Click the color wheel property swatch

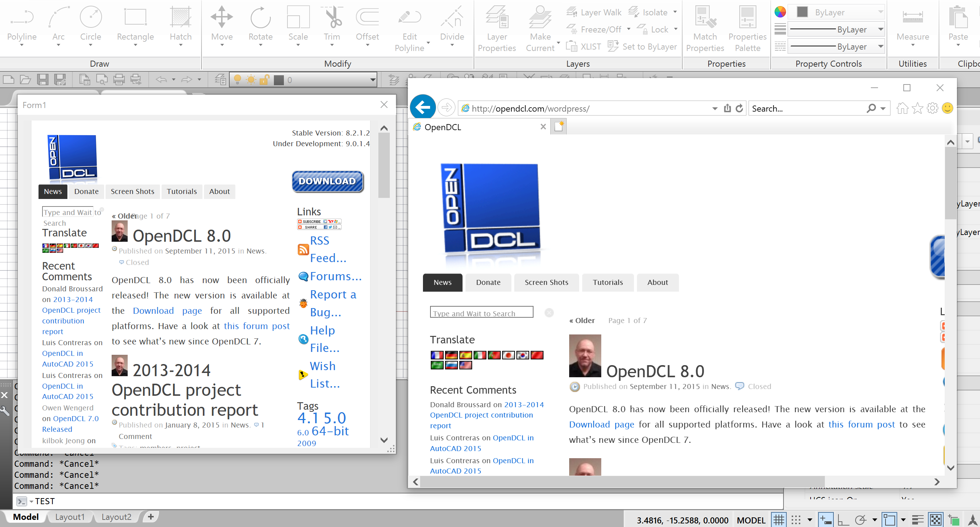780,12
